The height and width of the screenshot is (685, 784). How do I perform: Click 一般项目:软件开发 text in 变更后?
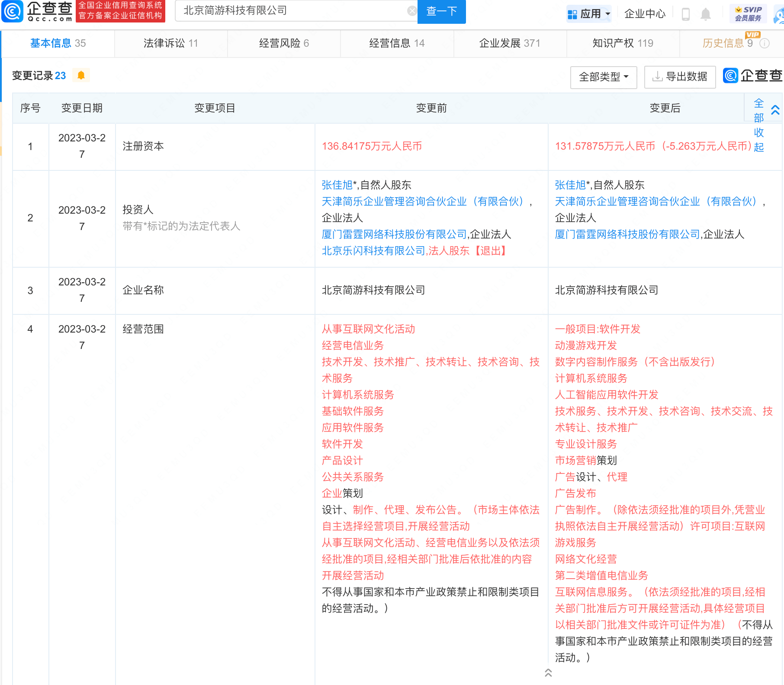pyautogui.click(x=598, y=329)
